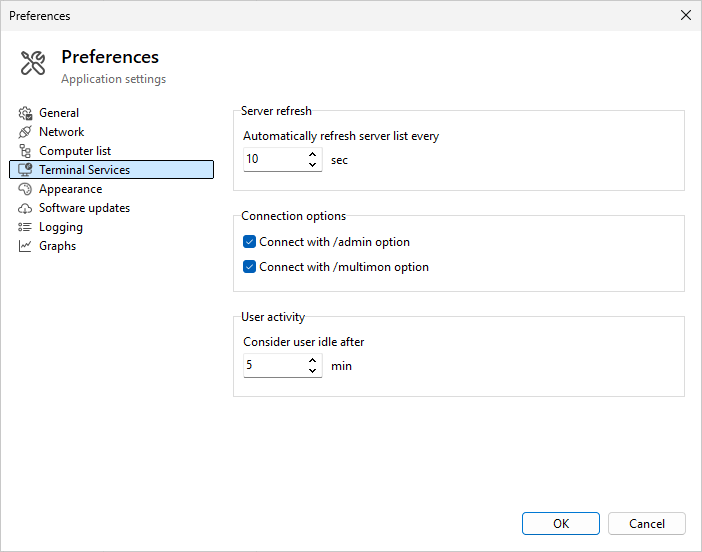
Task: Click the General gear icon in sidebar
Action: tap(26, 113)
